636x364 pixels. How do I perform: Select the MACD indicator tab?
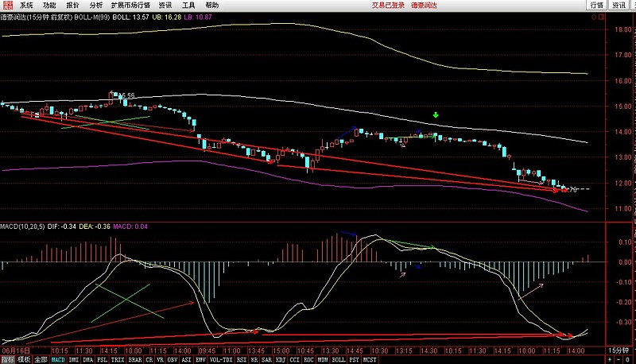pyautogui.click(x=58, y=359)
